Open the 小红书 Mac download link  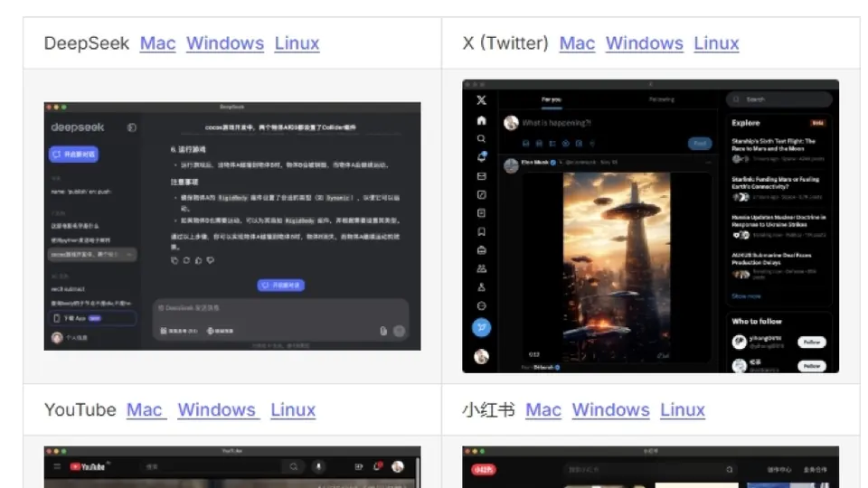pyautogui.click(x=543, y=410)
